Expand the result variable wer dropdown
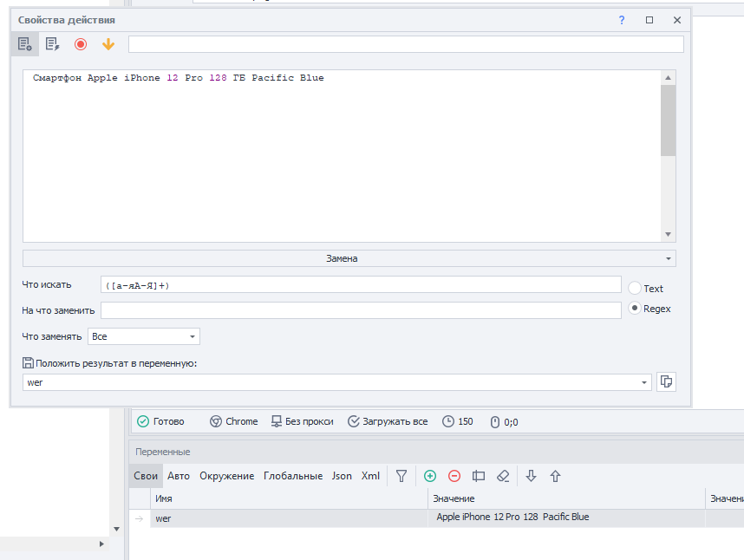The width and height of the screenshot is (744, 560). point(644,382)
